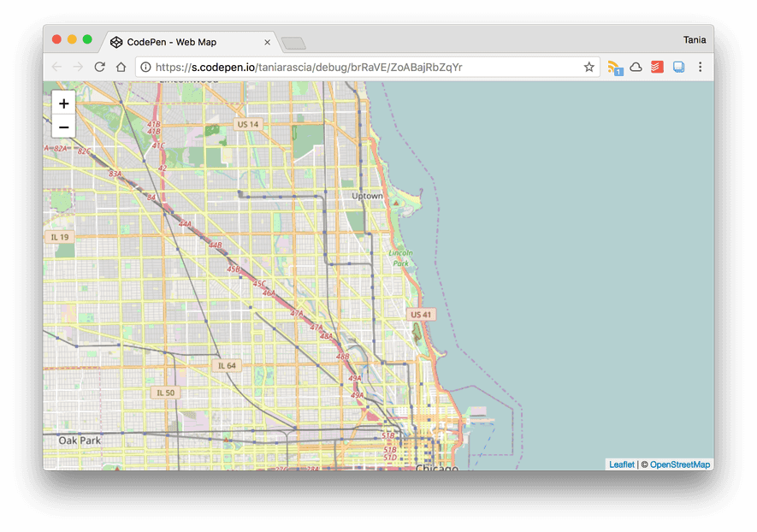
Task: Click the address bar URL field
Action: point(359,67)
